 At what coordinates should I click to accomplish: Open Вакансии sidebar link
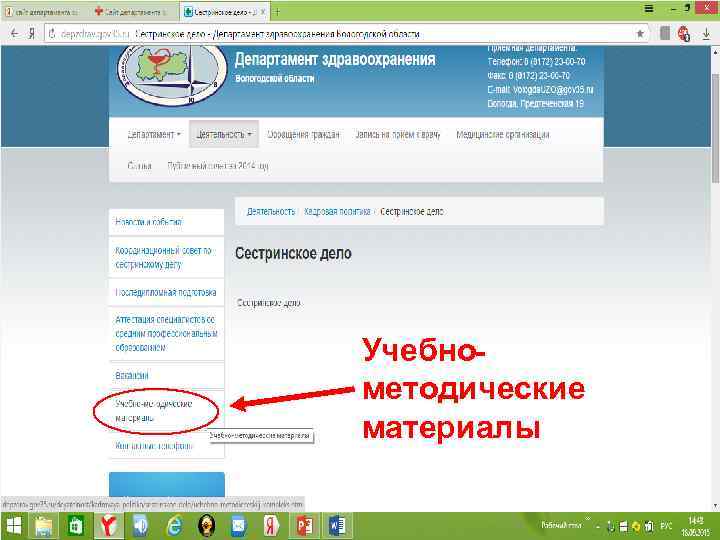pyautogui.click(x=166, y=375)
